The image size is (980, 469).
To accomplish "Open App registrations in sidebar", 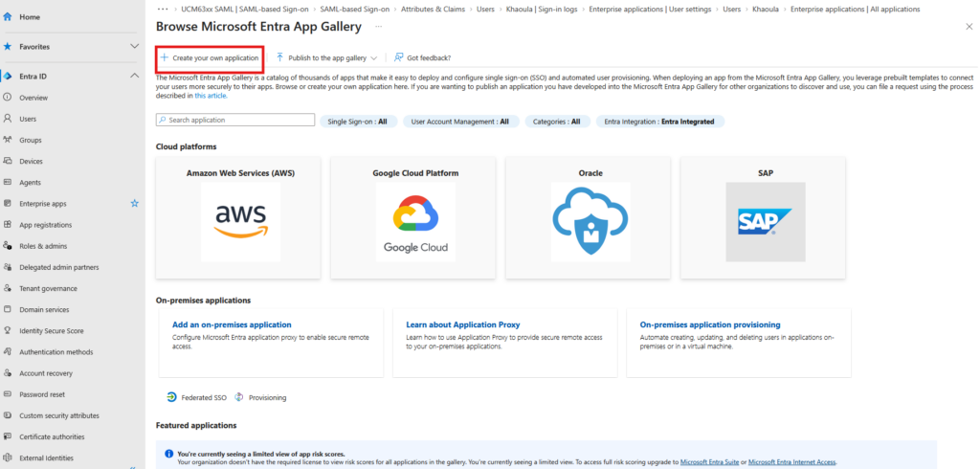I will 45,225.
